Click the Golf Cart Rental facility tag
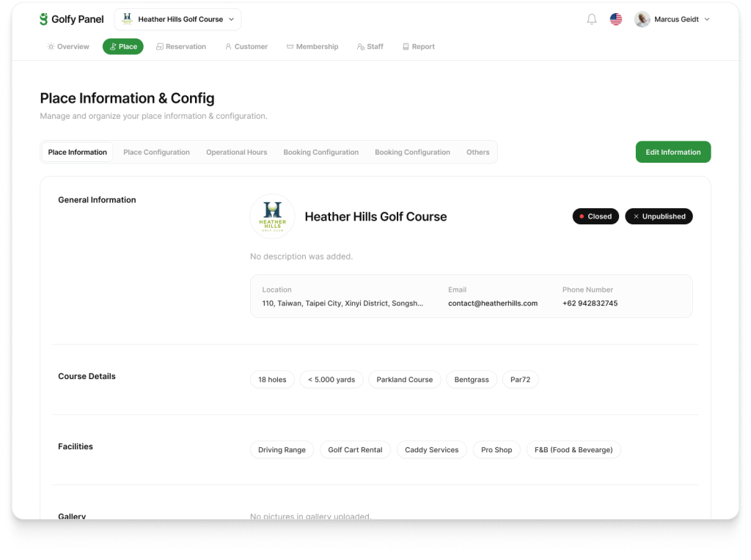Viewport: 751px width, 560px height. pyautogui.click(x=355, y=450)
